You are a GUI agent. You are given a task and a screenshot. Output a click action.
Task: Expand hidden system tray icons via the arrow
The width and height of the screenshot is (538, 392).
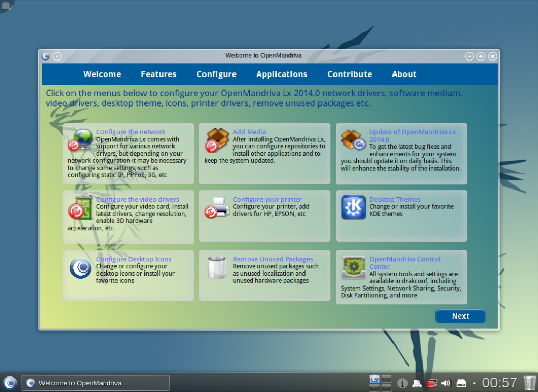474,383
